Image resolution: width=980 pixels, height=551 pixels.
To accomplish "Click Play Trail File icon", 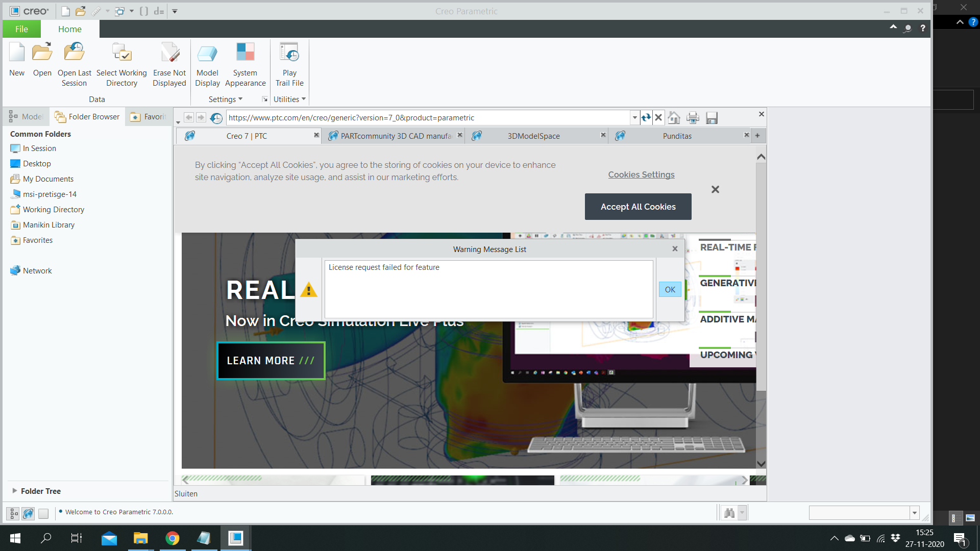I will point(289,53).
